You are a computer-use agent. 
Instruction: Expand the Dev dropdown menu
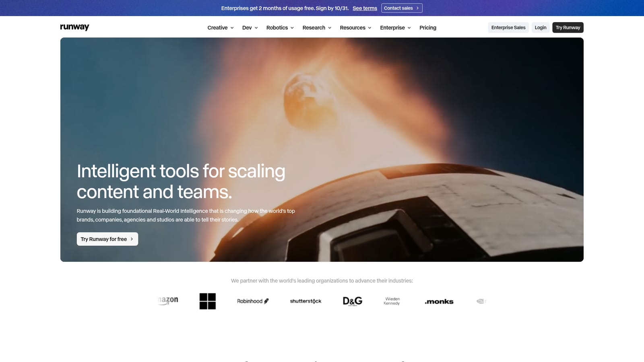click(250, 28)
